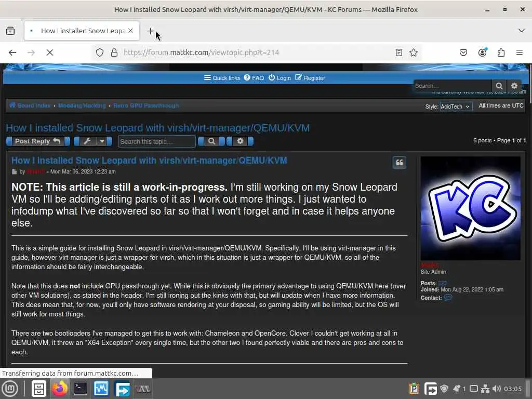Open advanced search gear icon
This screenshot has width=532, height=399.
(x=514, y=86)
